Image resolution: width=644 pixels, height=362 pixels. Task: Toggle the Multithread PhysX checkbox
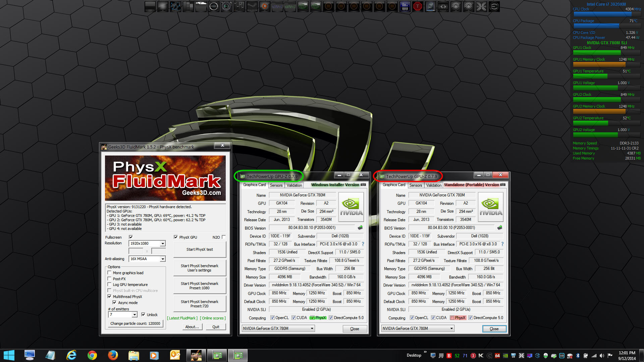tap(109, 297)
